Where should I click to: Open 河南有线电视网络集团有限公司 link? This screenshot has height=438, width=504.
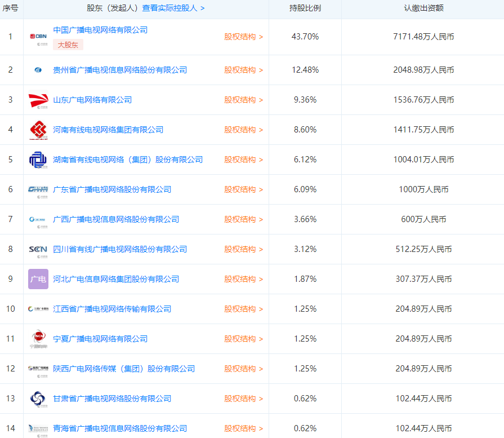[x=108, y=130]
